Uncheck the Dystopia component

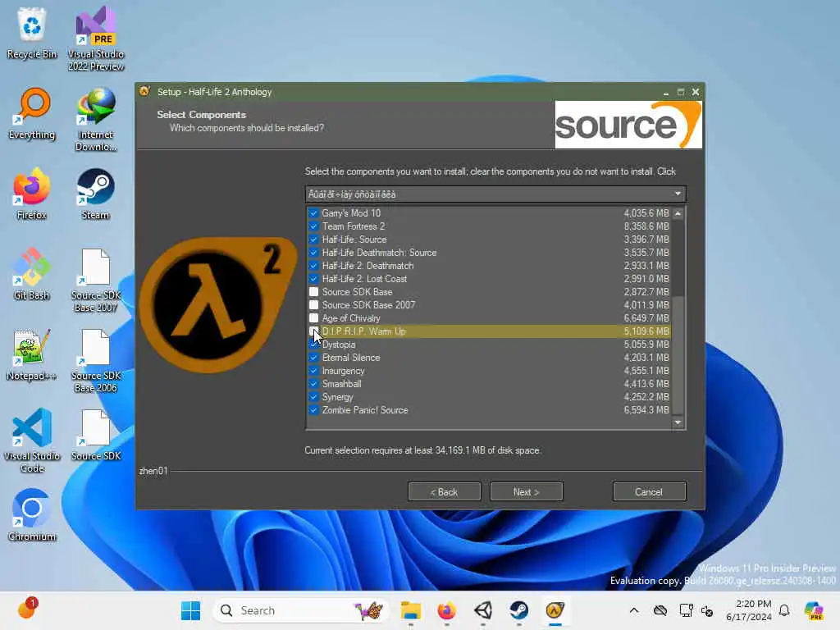(x=314, y=345)
